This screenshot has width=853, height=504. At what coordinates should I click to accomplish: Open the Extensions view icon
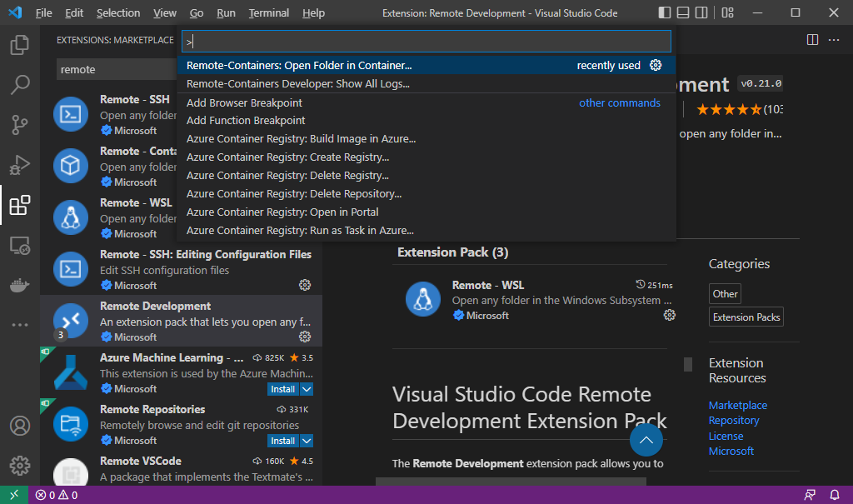click(20, 205)
